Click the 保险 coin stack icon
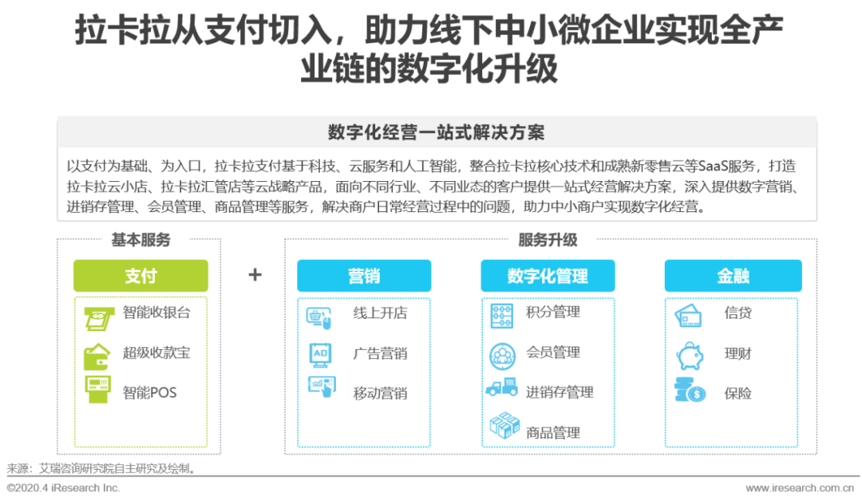The width and height of the screenshot is (862, 504). click(690, 390)
